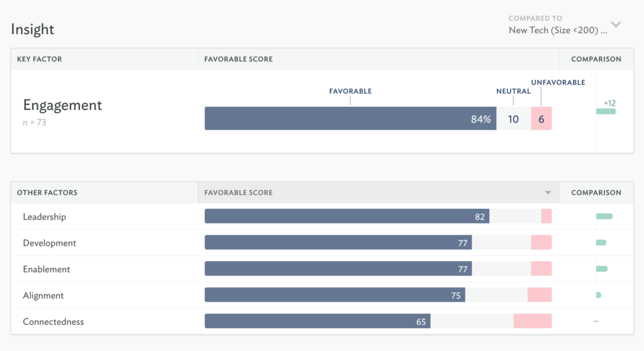Click the n = 73 sample size text
The height and width of the screenshot is (351, 644).
click(x=35, y=123)
